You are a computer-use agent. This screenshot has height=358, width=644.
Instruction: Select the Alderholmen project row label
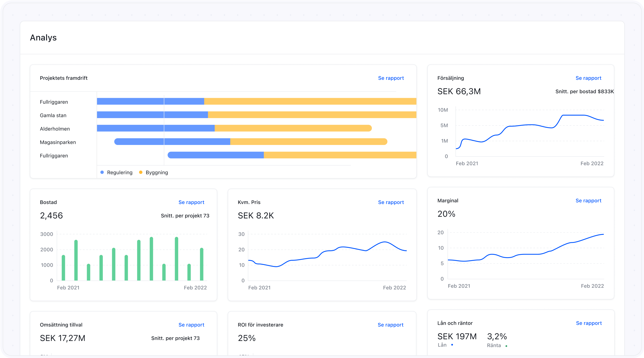(55, 129)
